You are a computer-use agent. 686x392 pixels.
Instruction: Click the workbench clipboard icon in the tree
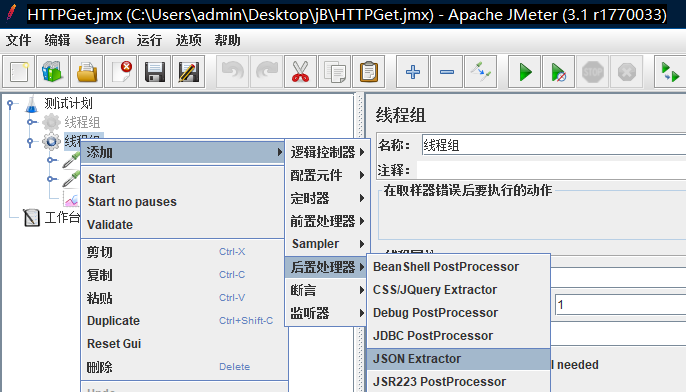pos(32,217)
